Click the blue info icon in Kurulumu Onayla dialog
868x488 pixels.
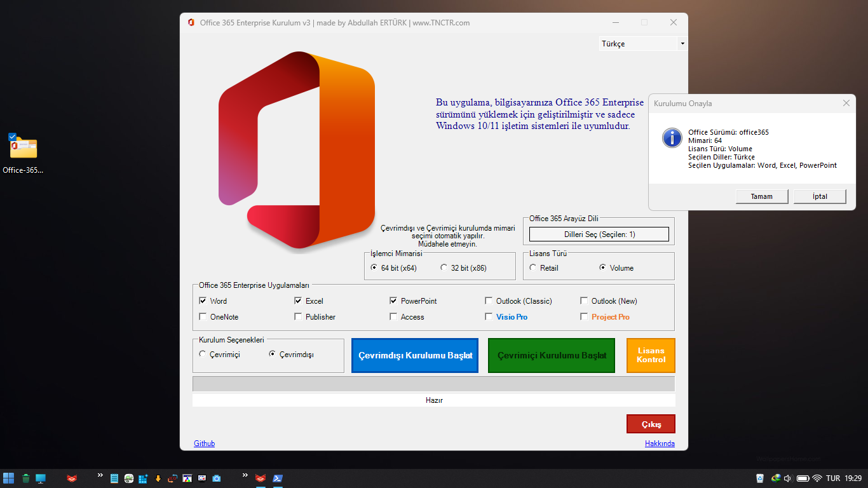coord(672,138)
